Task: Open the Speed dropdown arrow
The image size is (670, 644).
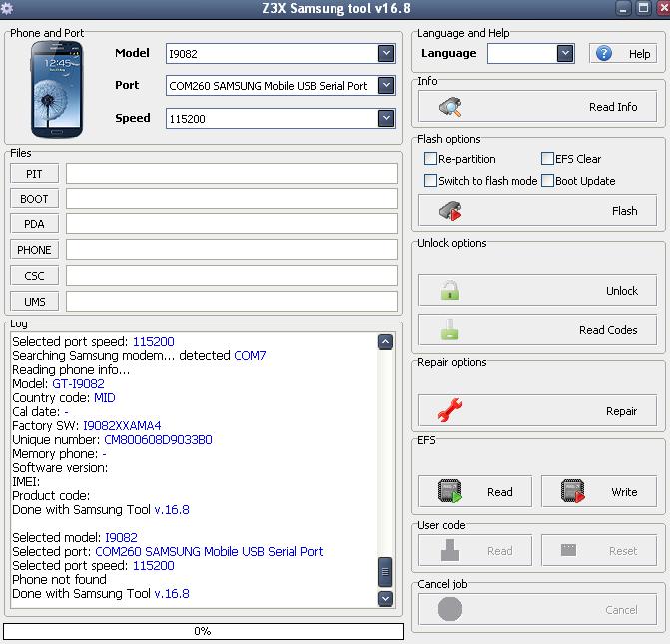Action: pyautogui.click(x=386, y=119)
